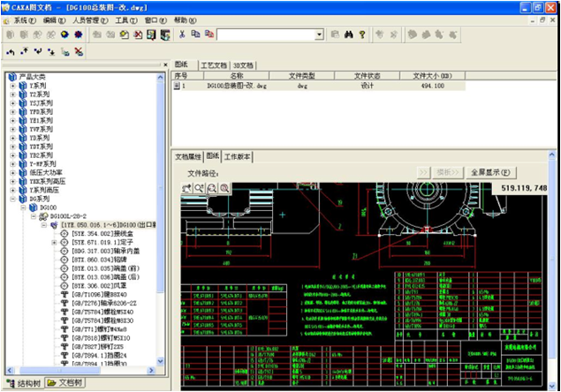Collapse the DG系列 tree node
The image size is (561, 392).
pyautogui.click(x=13, y=199)
